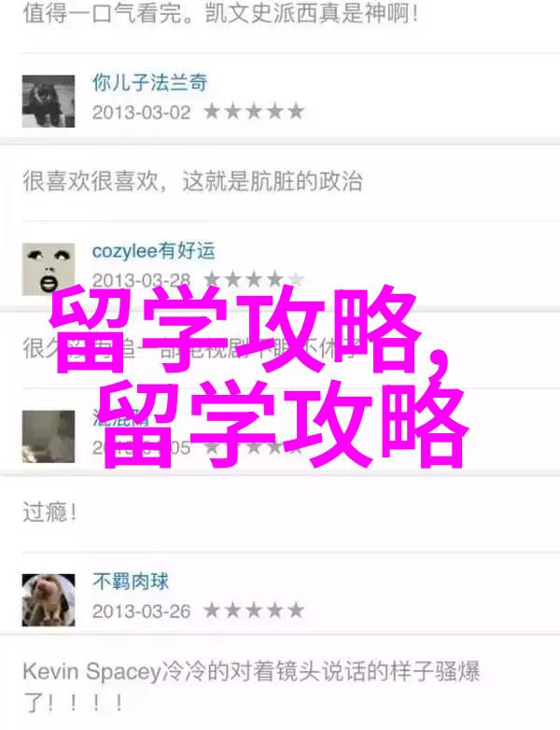Image resolution: width=560 pixels, height=730 pixels.
Task: Click star rating dated 2013-03-28
Action: pyautogui.click(x=254, y=279)
